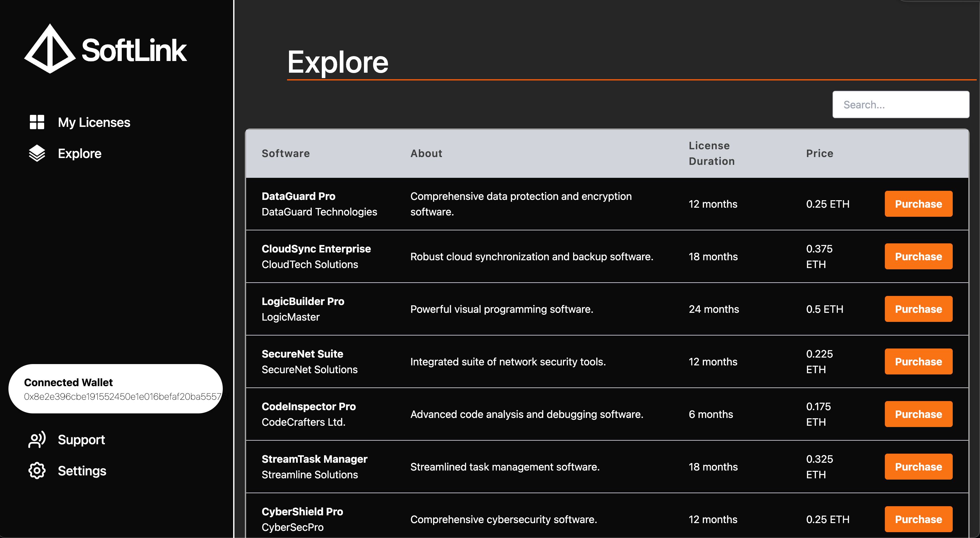Open the Settings section
Screen dimensions: 980x538
(82, 471)
